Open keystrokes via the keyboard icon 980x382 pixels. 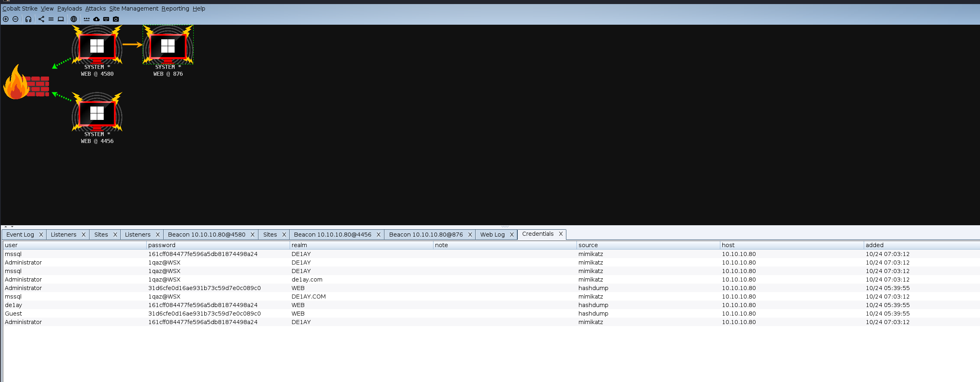106,19
